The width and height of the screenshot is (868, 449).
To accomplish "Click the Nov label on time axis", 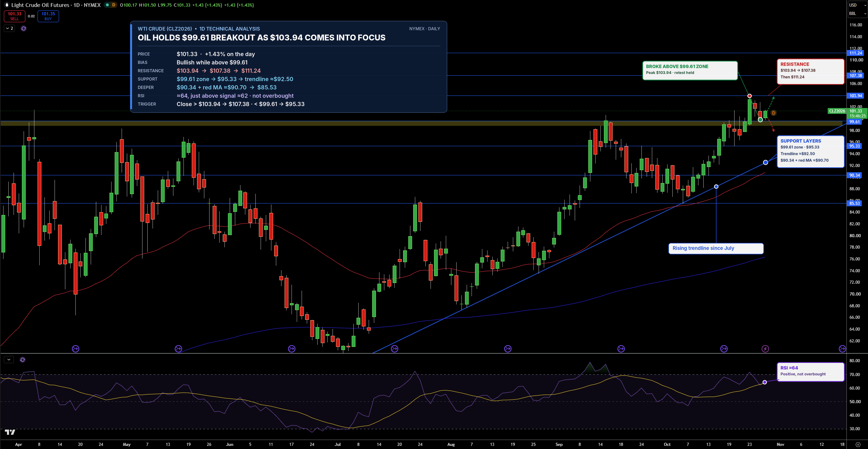I will tap(780, 444).
